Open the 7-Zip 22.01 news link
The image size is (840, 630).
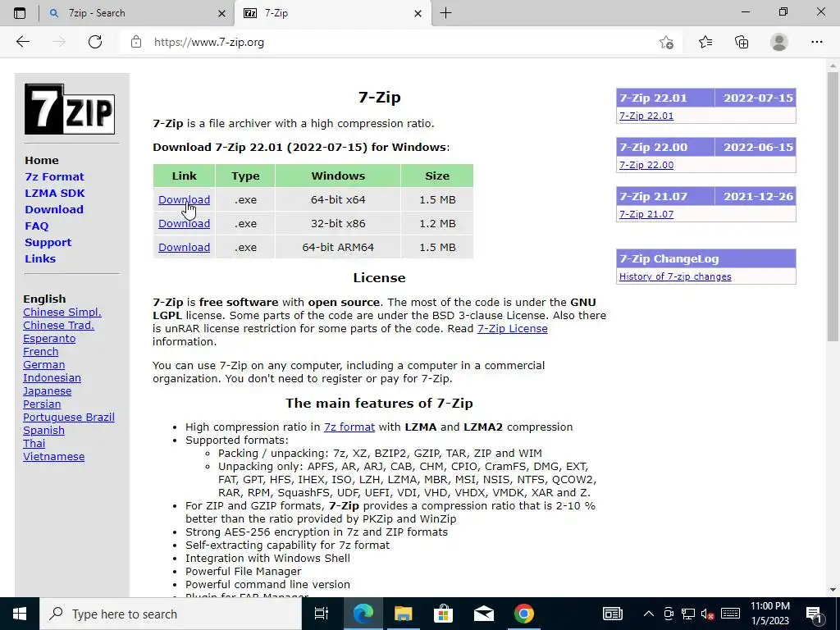click(646, 116)
